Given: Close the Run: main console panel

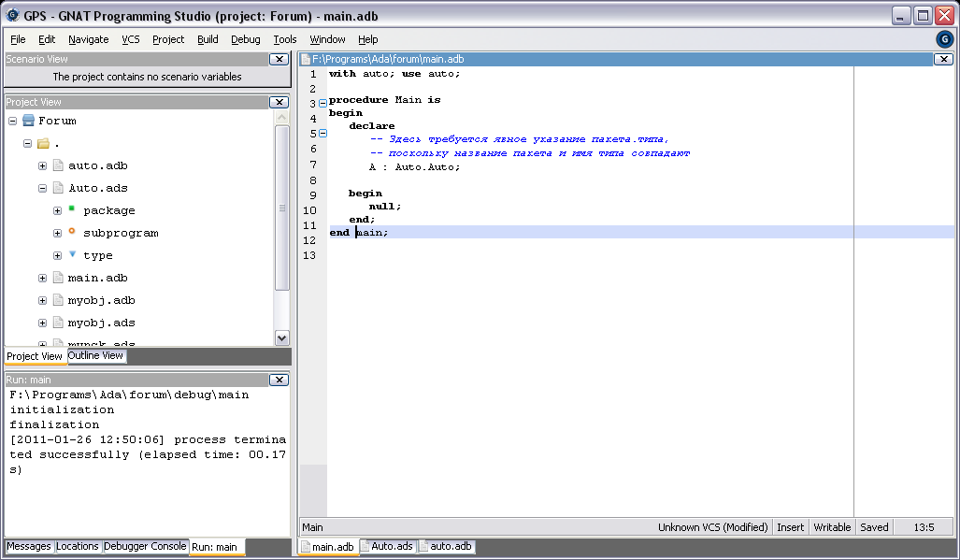Looking at the screenshot, I should click(278, 380).
